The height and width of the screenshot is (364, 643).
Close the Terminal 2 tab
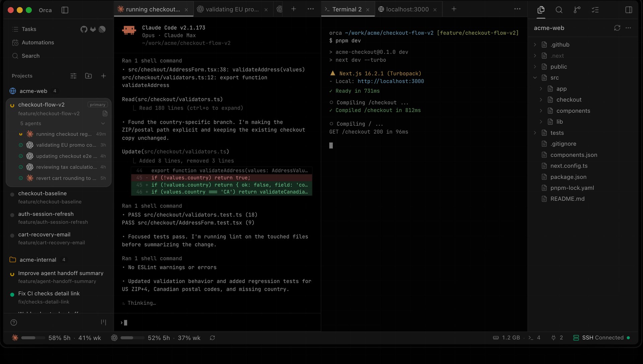tap(368, 10)
